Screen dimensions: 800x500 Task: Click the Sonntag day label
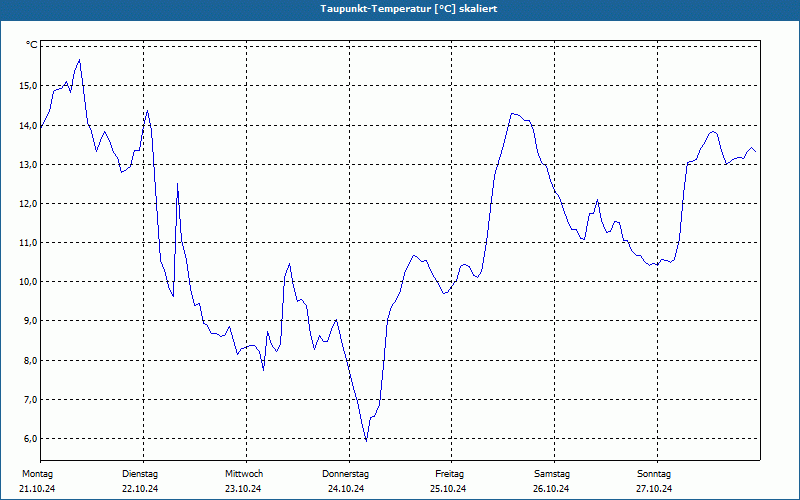(654, 474)
